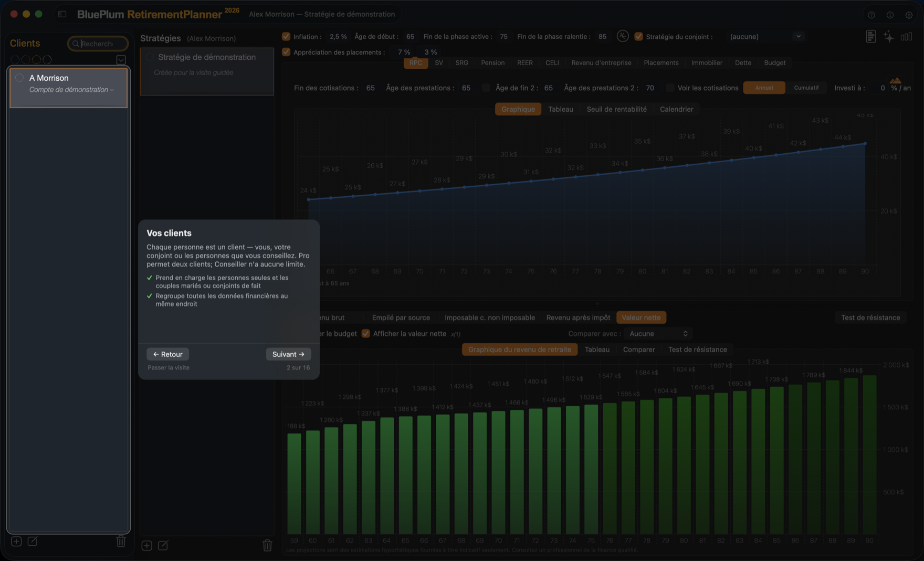The height and width of the screenshot is (561, 924).
Task: Click the Retour button in tour
Action: pyautogui.click(x=168, y=354)
